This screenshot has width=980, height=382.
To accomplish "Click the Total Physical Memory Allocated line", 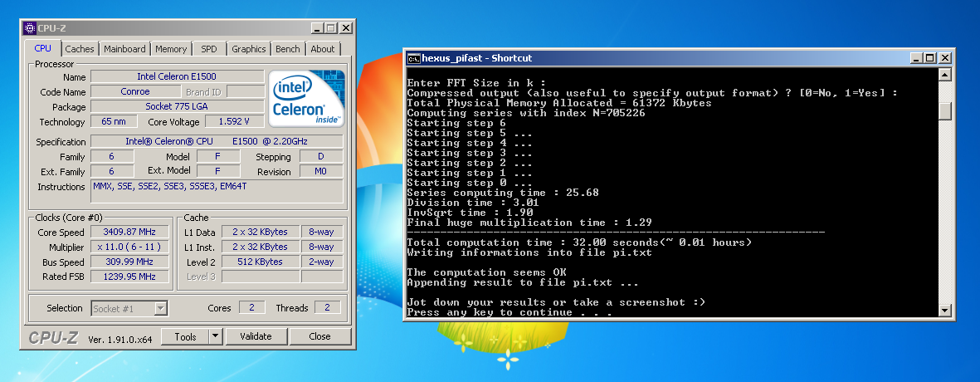I will click(558, 102).
